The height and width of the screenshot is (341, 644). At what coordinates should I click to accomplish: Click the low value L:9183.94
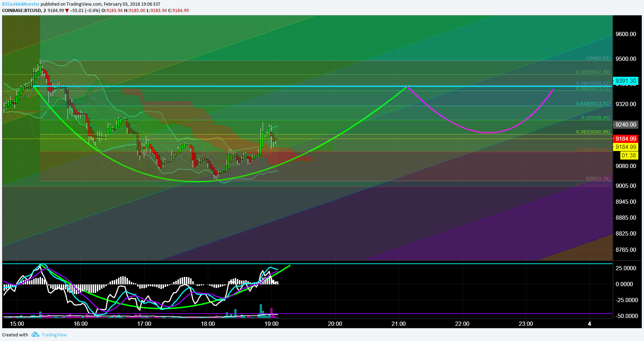click(x=157, y=10)
